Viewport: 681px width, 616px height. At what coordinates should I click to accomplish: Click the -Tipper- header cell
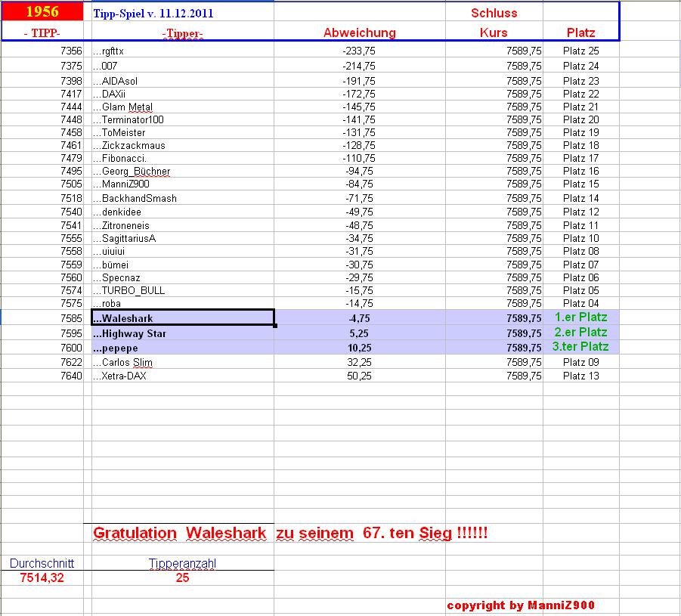pos(181,33)
